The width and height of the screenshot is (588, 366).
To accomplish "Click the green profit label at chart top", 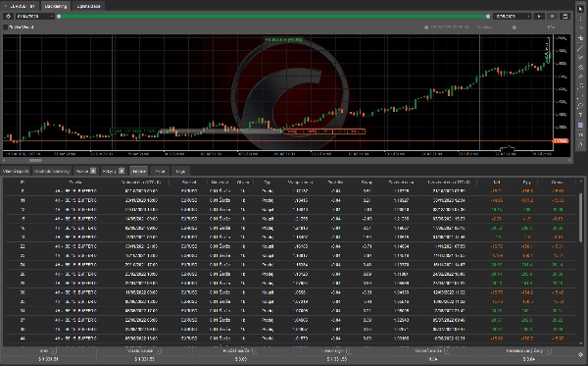I will [x=283, y=39].
